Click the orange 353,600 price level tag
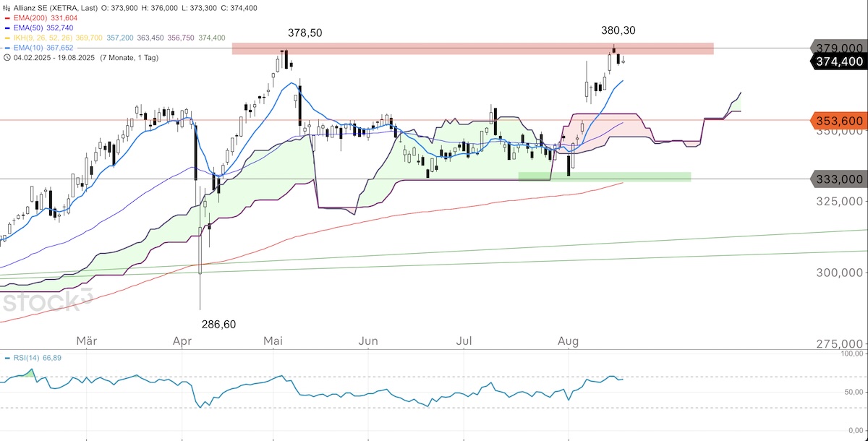The image size is (868, 441). pyautogui.click(x=838, y=121)
